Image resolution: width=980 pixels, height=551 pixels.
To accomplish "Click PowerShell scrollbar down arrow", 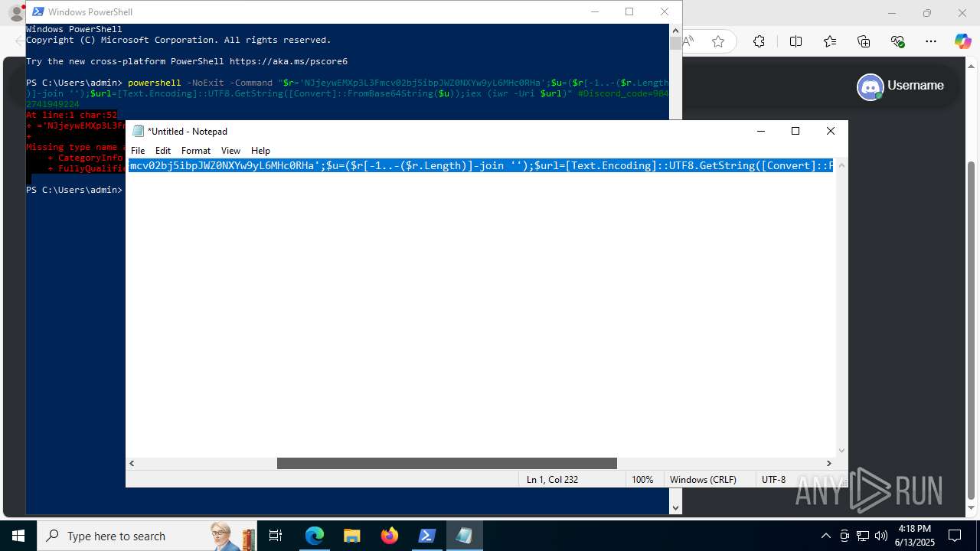I will click(x=675, y=507).
